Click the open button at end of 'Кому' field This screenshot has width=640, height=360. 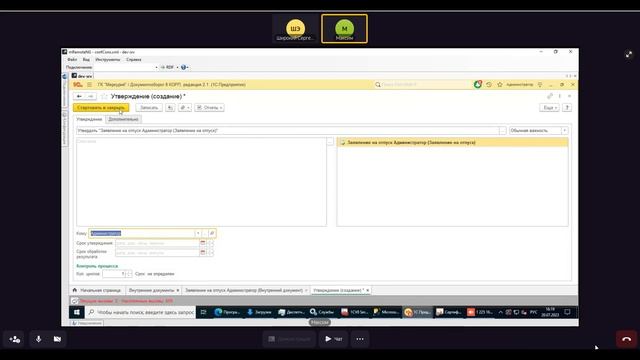[212, 233]
